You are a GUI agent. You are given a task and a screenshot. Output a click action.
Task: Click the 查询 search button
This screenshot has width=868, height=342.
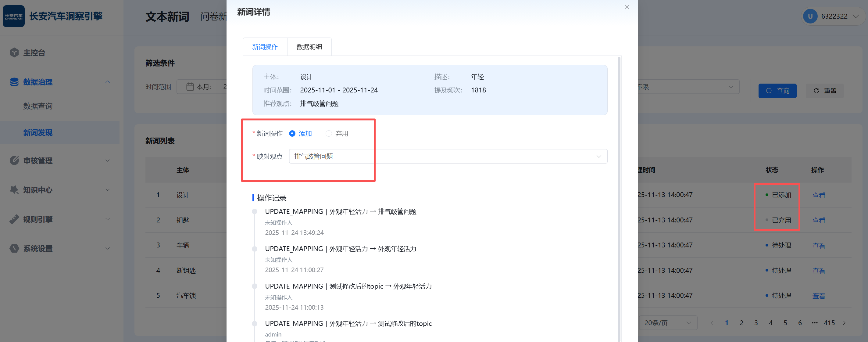[777, 91]
